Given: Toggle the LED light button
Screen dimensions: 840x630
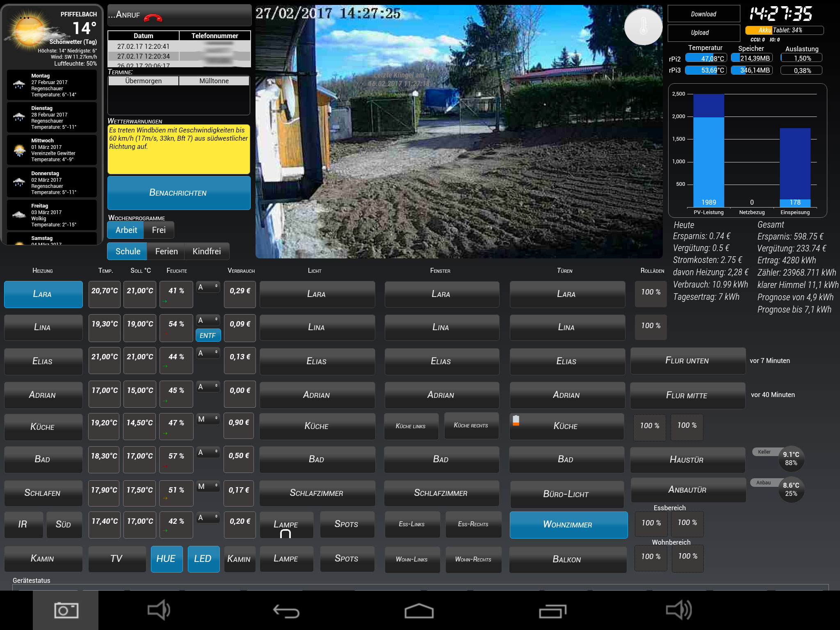Looking at the screenshot, I should click(203, 559).
